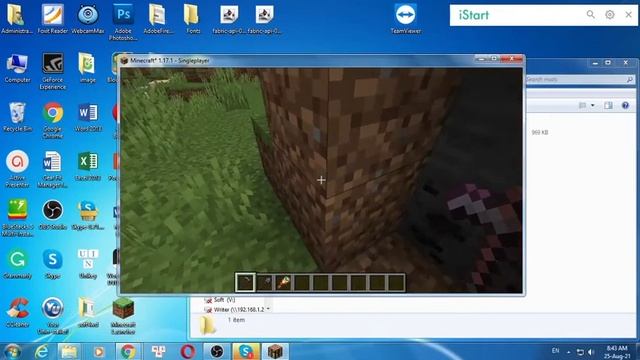Open the first fabric-api file on the desktop

pyautogui.click(x=229, y=19)
